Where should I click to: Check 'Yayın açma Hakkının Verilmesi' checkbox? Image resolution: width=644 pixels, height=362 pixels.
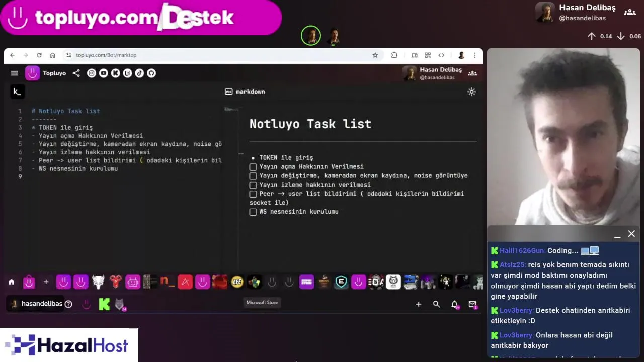253,167
